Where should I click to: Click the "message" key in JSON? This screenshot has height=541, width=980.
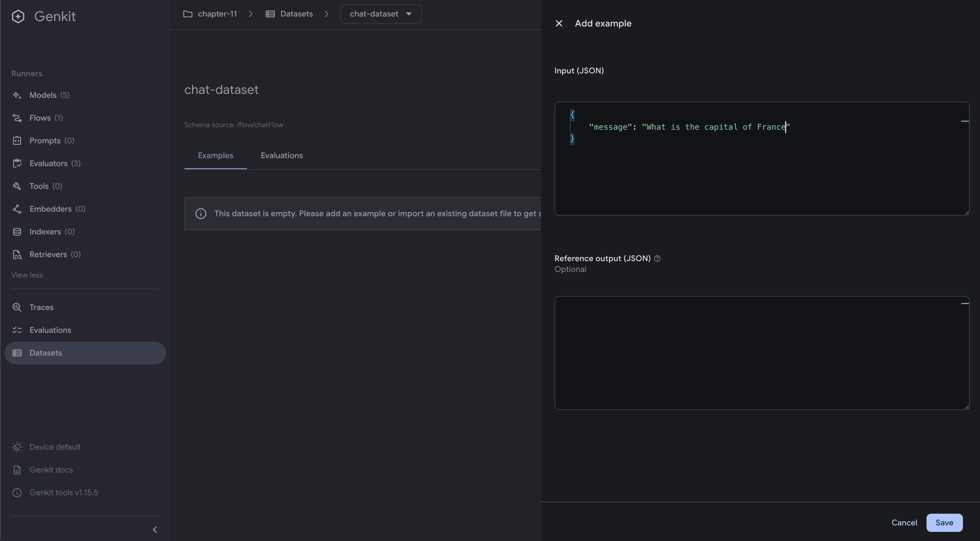pos(610,127)
